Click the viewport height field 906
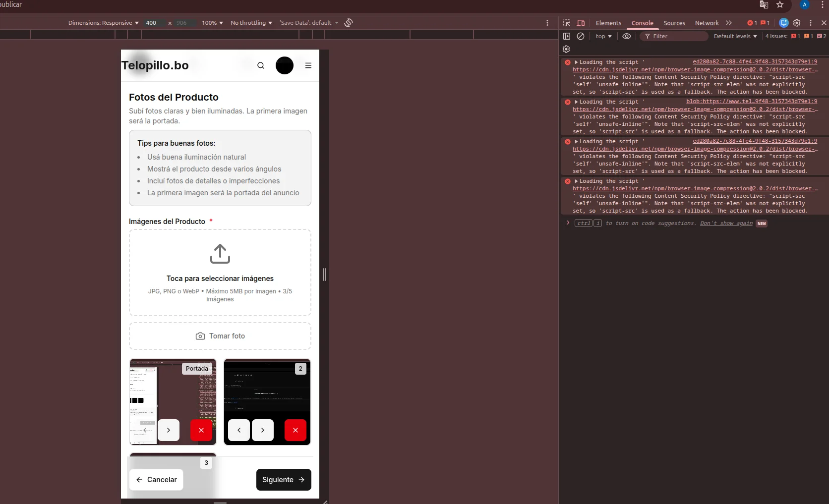829x504 pixels. point(185,23)
